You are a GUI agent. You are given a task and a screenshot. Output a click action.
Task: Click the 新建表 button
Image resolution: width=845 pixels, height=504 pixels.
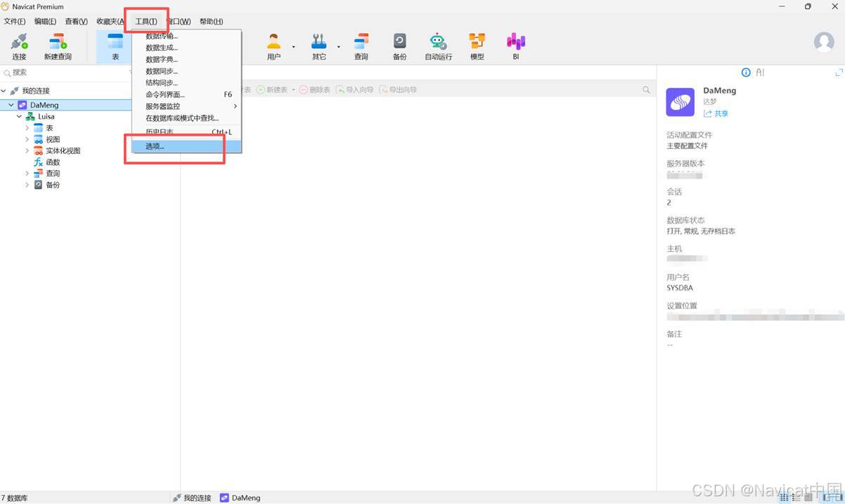tap(272, 90)
